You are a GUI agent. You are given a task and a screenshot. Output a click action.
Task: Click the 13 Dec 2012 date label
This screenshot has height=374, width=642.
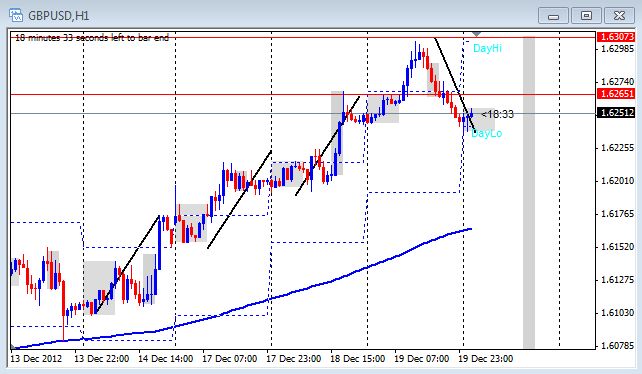click(x=36, y=359)
